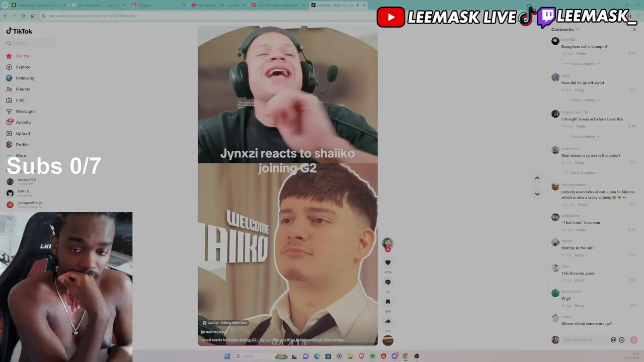Expand replies under "How did he go off script"
The height and width of the screenshot is (362, 644).
click(x=585, y=100)
